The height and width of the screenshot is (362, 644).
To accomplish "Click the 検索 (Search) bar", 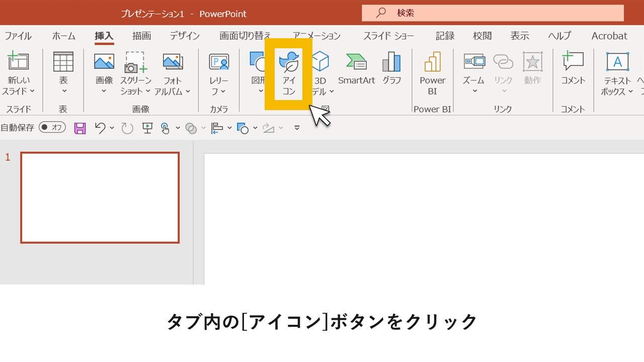I will [492, 13].
